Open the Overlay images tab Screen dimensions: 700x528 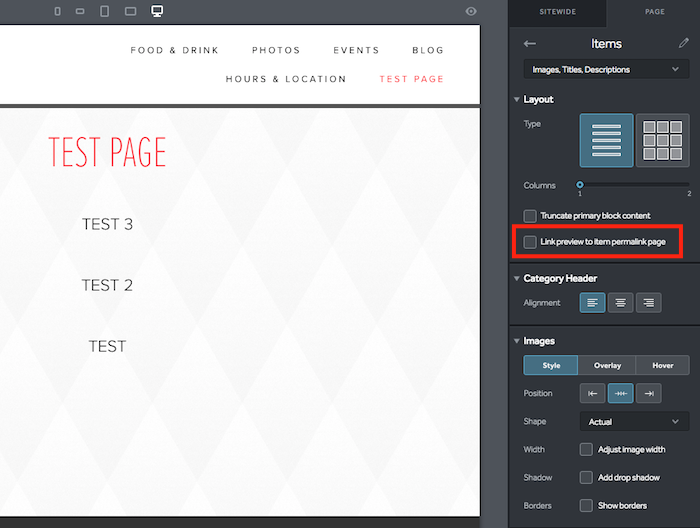607,365
